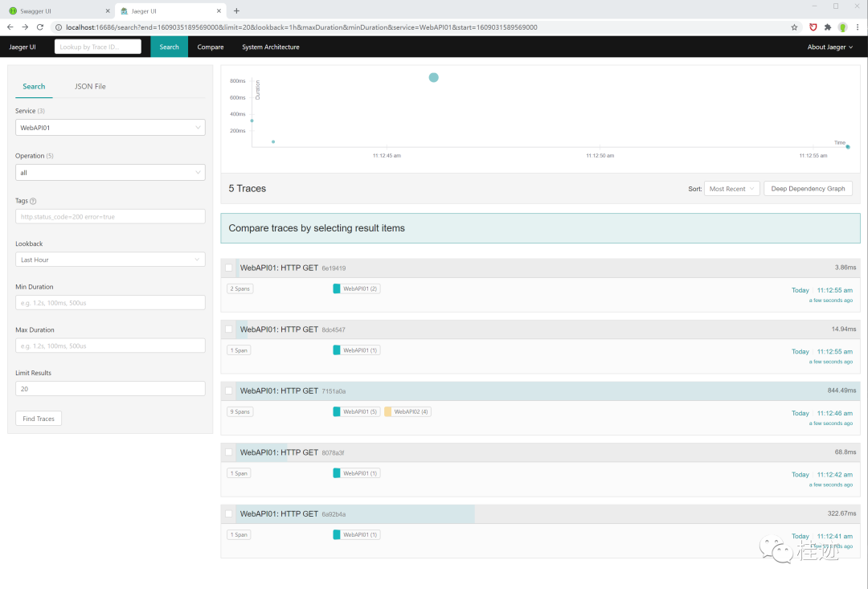Bookmark this page with the star icon

[794, 27]
